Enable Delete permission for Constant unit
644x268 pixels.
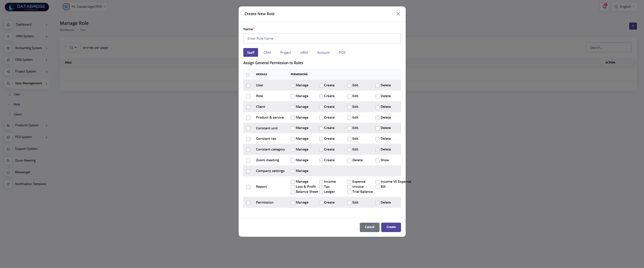378,128
